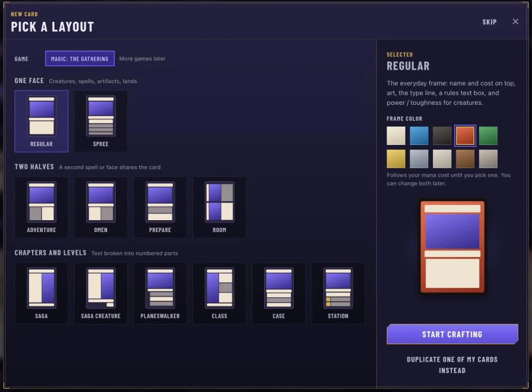Select the Saga layout
The width and height of the screenshot is (532, 392).
pos(42,293)
